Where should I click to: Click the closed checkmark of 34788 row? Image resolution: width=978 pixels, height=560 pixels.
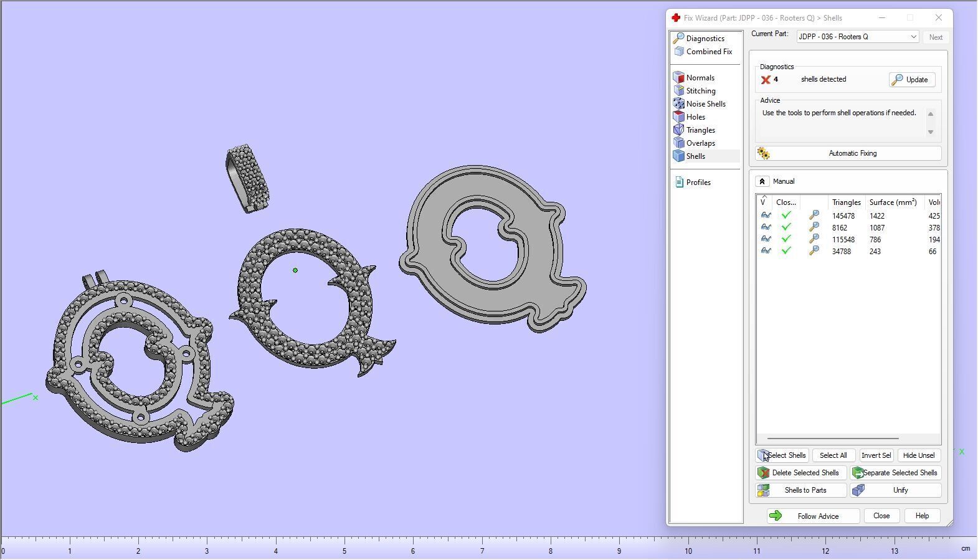tap(786, 251)
